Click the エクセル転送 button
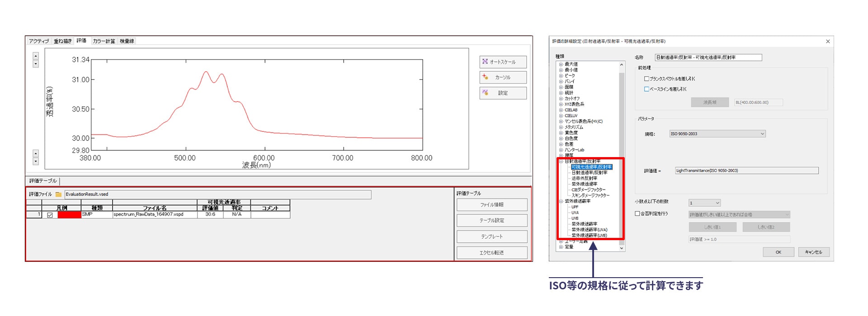This screenshot has width=868, height=316. click(x=492, y=253)
